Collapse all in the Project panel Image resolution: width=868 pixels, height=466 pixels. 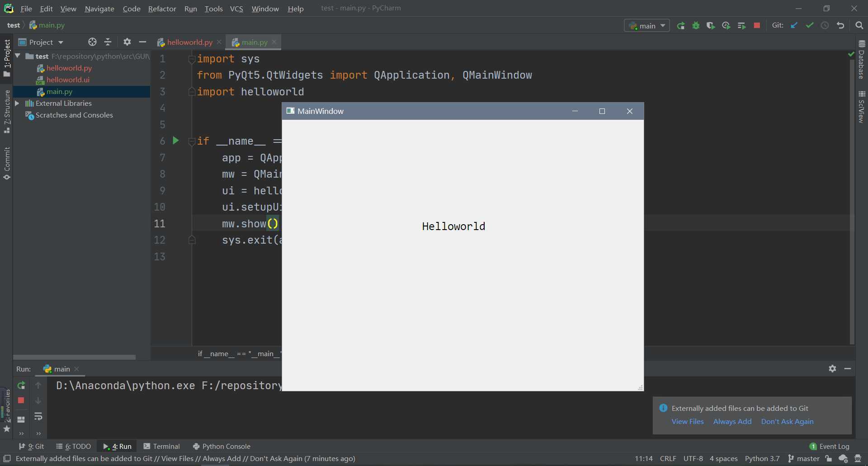(x=108, y=42)
